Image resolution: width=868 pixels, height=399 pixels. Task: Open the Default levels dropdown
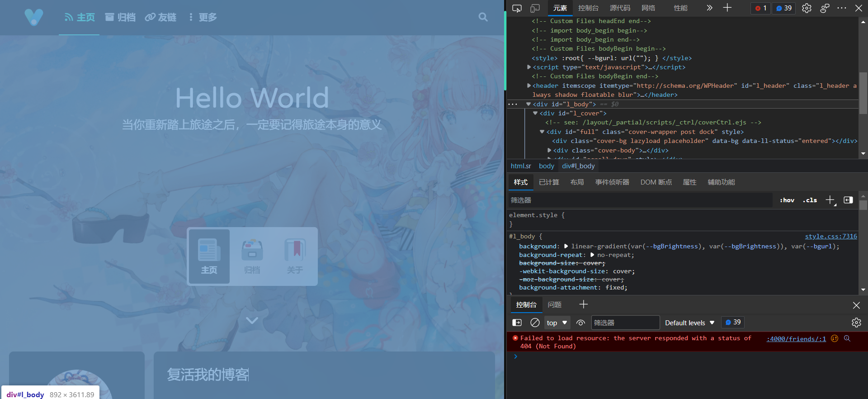[x=689, y=323]
